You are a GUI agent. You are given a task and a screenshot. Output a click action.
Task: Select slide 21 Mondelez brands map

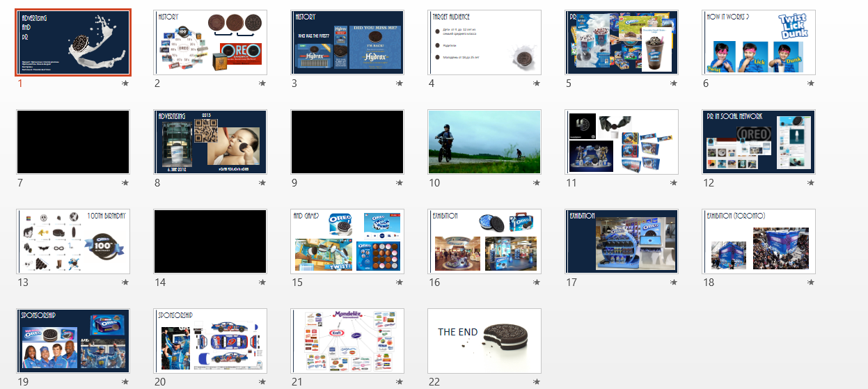pos(348,341)
